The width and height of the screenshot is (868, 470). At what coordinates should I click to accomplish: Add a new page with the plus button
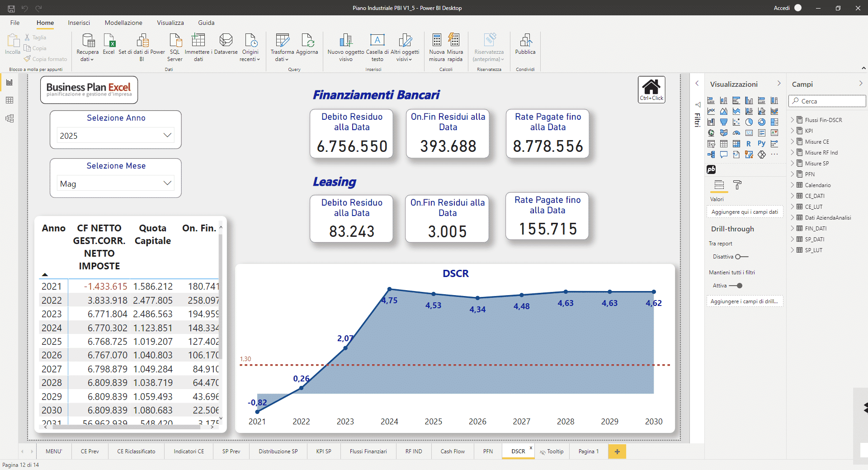click(617, 451)
